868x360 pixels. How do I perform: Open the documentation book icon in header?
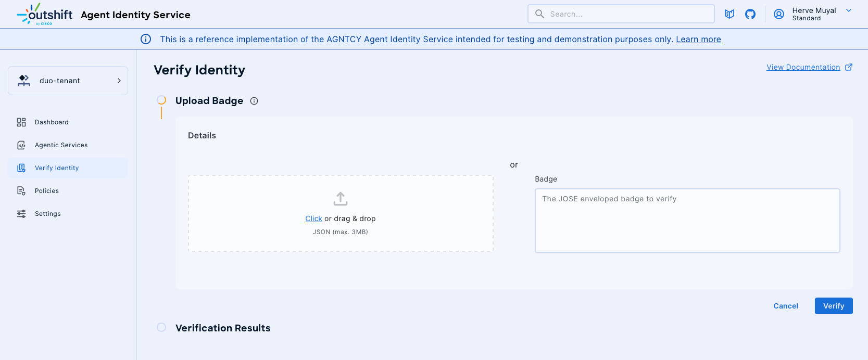[729, 14]
